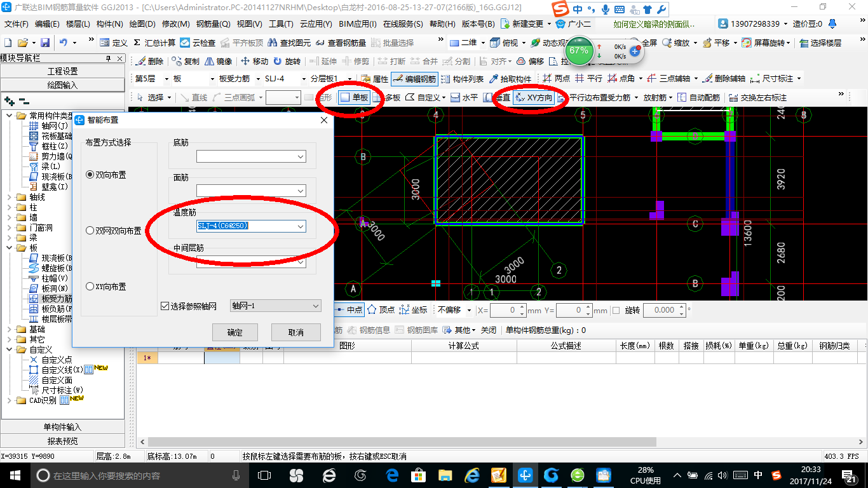Open 文件(F) menu
Image resolution: width=868 pixels, height=488 pixels.
(x=17, y=24)
